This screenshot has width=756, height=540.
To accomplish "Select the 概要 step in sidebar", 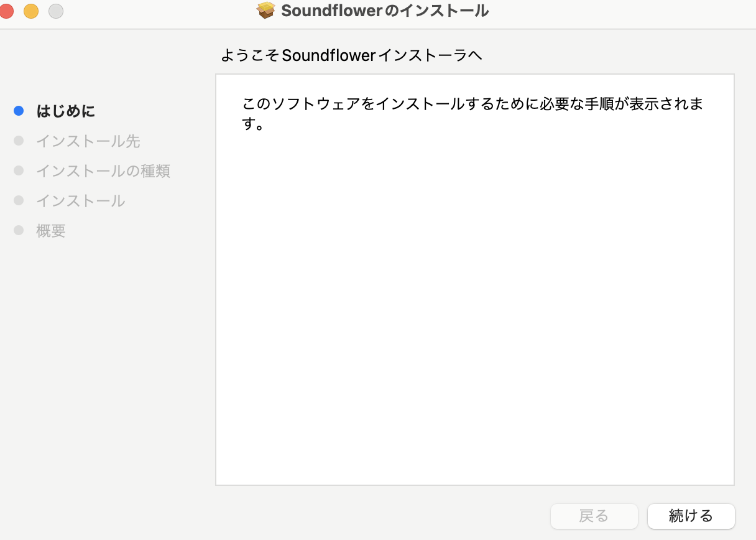I will pos(51,231).
